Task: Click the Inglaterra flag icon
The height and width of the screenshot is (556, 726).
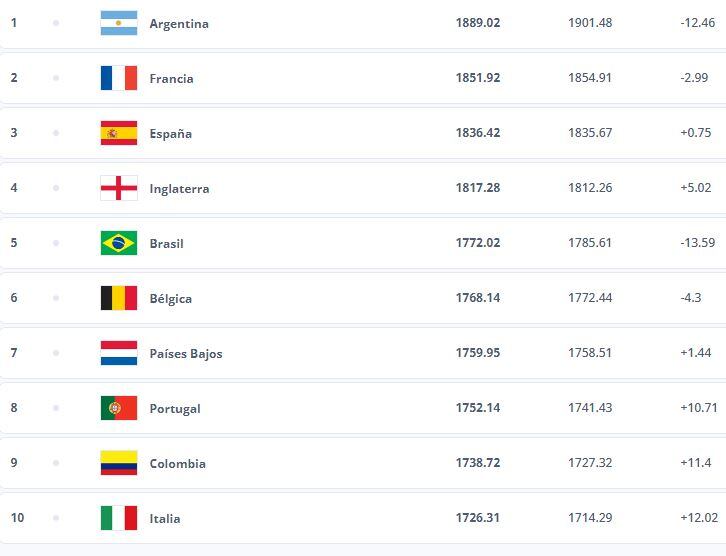Action: [x=119, y=188]
